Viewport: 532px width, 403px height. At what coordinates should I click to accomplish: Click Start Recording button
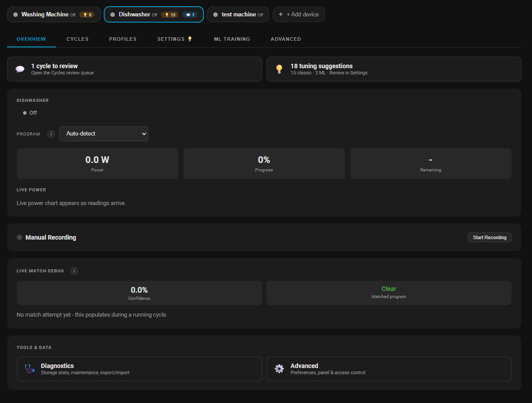point(489,237)
